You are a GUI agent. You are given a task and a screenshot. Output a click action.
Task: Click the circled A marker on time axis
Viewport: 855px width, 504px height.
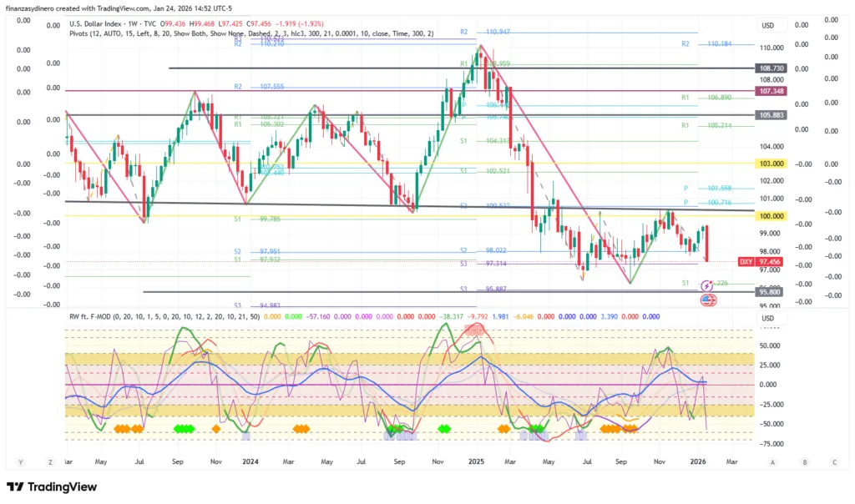click(x=773, y=461)
